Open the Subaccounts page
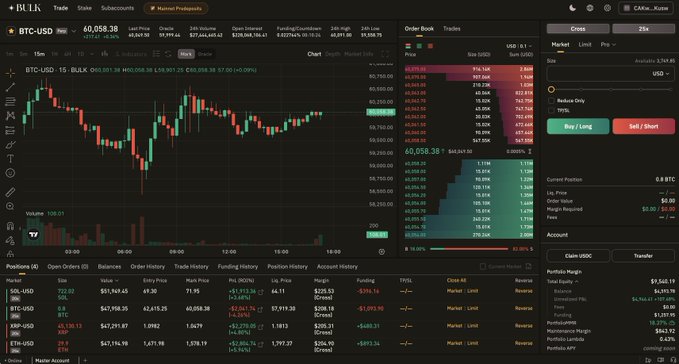This screenshot has height=364, width=679. tap(117, 8)
